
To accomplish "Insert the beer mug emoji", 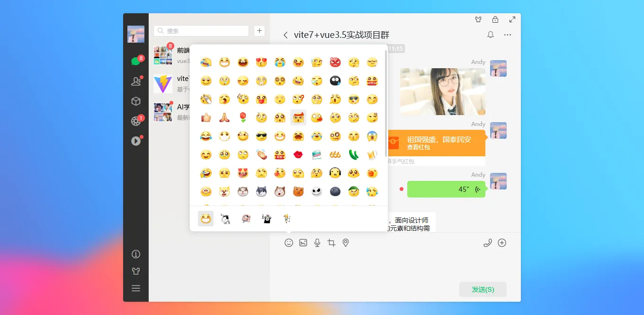I will pos(372,154).
